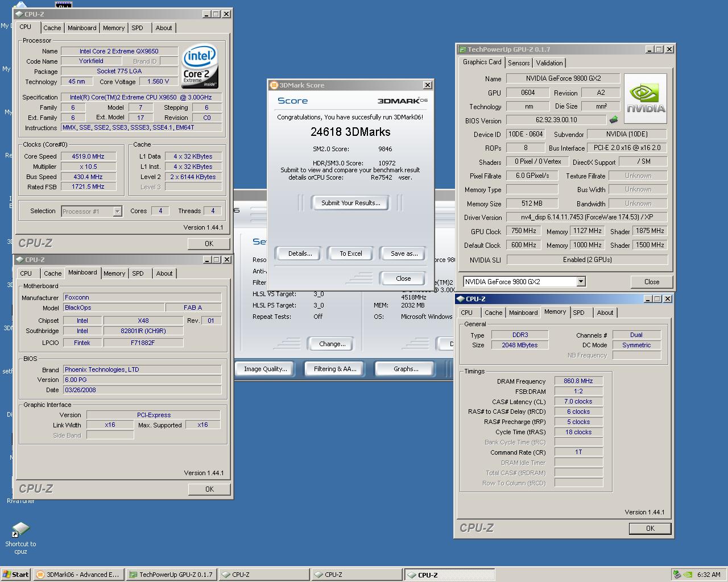Click the CAS# Latency value 7.0 clocks
728x582 pixels.
click(578, 401)
